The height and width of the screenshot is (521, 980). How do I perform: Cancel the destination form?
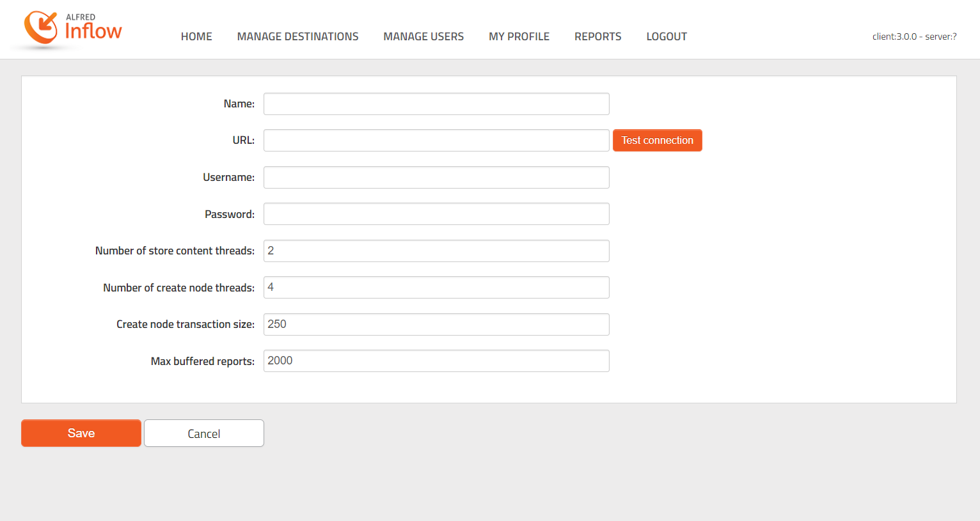coord(204,433)
